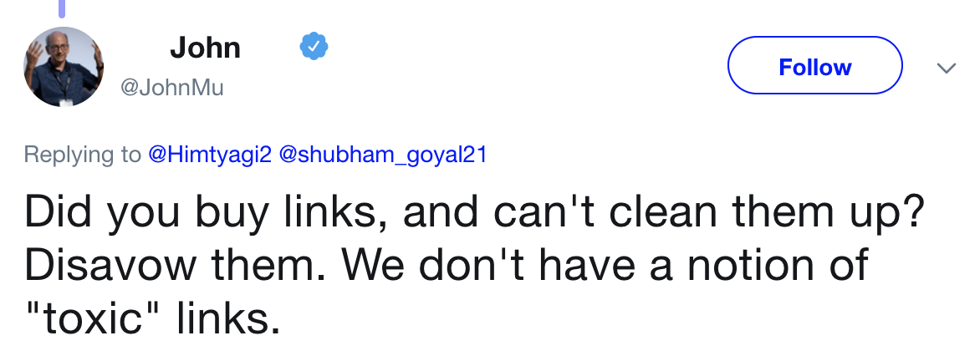Image resolution: width=980 pixels, height=361 pixels.
Task: Click the blue verified checkmark badge
Action: coord(314,48)
